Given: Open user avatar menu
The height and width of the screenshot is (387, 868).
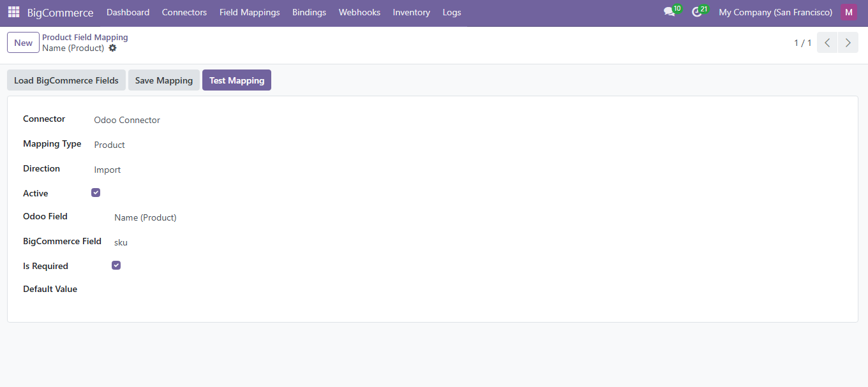Looking at the screenshot, I should point(848,12).
